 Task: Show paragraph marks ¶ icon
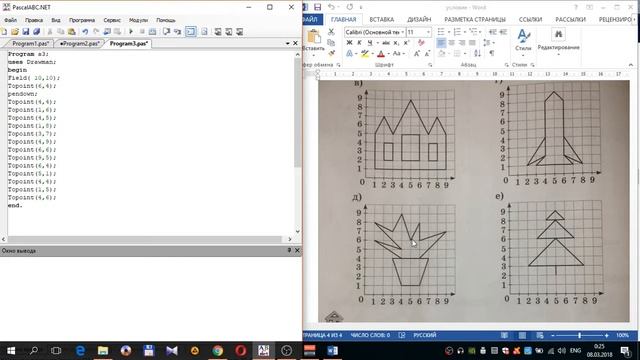492,53
